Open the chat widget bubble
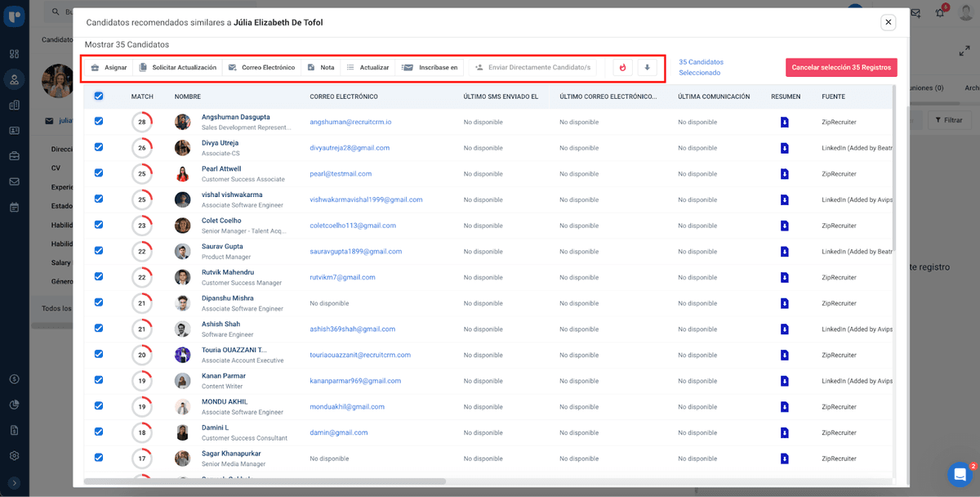980x497 pixels. (x=960, y=474)
